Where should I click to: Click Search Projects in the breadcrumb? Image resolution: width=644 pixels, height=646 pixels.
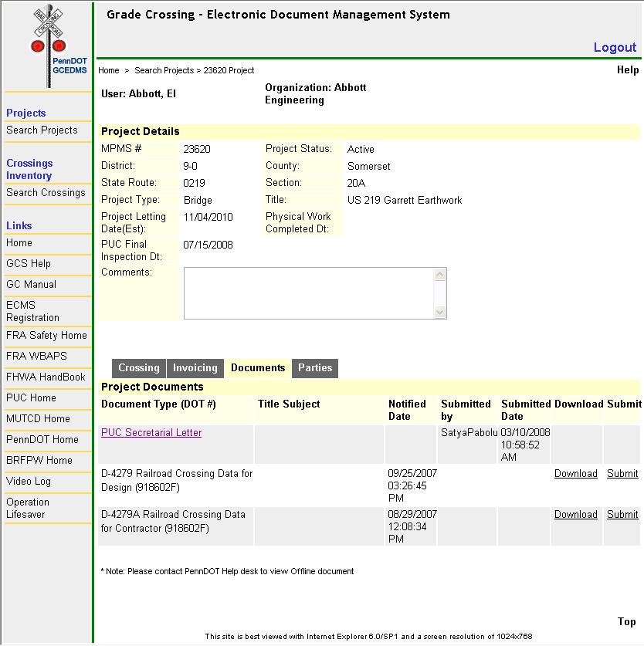coord(164,70)
